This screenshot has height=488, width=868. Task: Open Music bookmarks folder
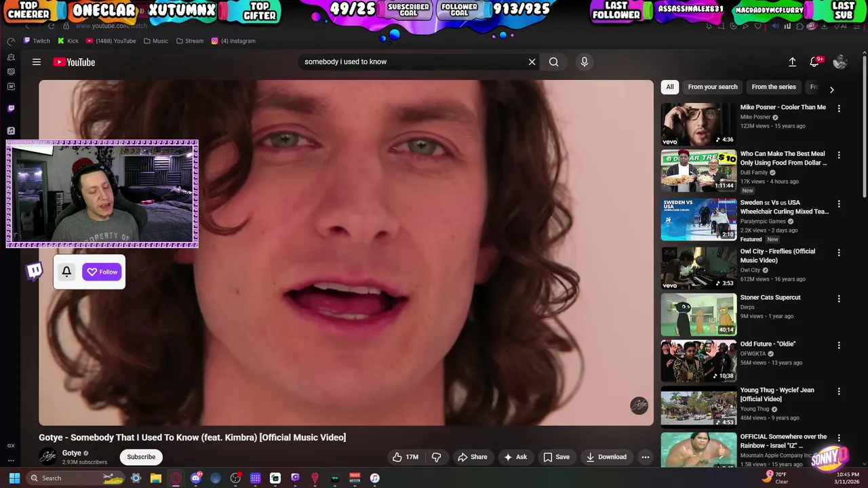(x=156, y=41)
